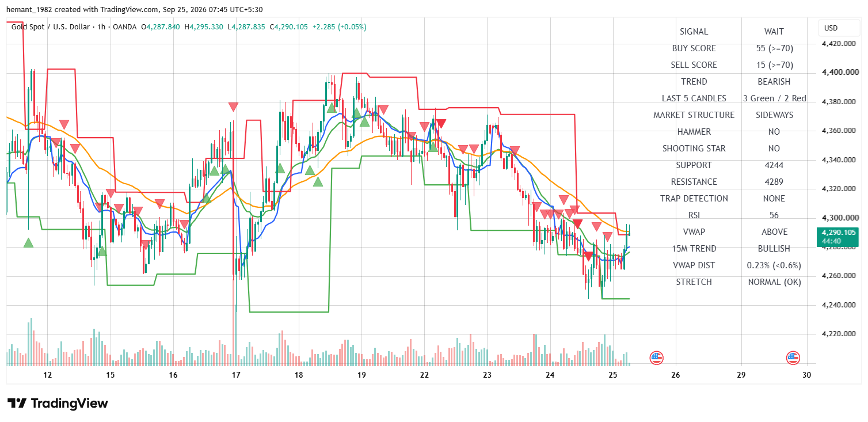Click the SIGNAL label in the table
Viewport: 868px width, 422px height.
(x=694, y=32)
